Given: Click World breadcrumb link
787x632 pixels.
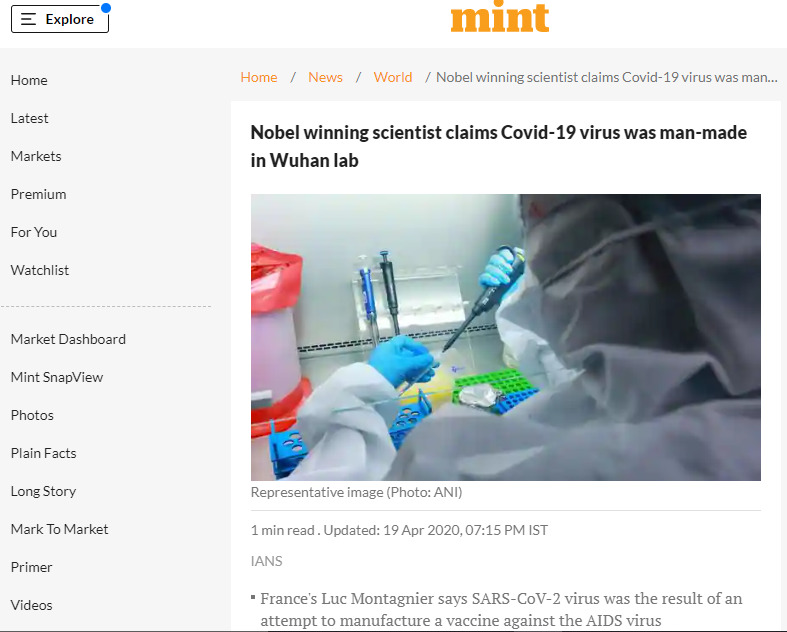Looking at the screenshot, I should [x=393, y=77].
